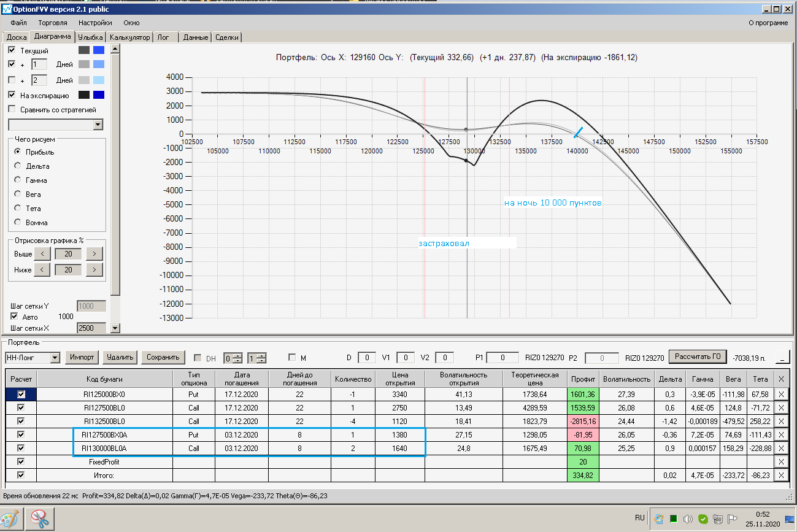Screen dimensions: 797x532
Task: Remove the RI127500BL0 row with its X button
Action: click(x=781, y=407)
